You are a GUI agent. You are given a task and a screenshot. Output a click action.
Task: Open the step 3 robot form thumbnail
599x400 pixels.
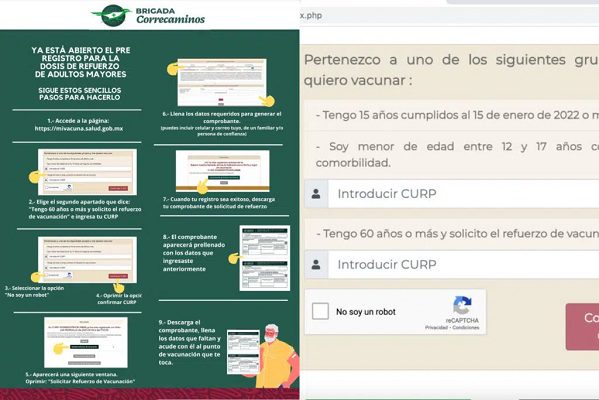coord(87,260)
